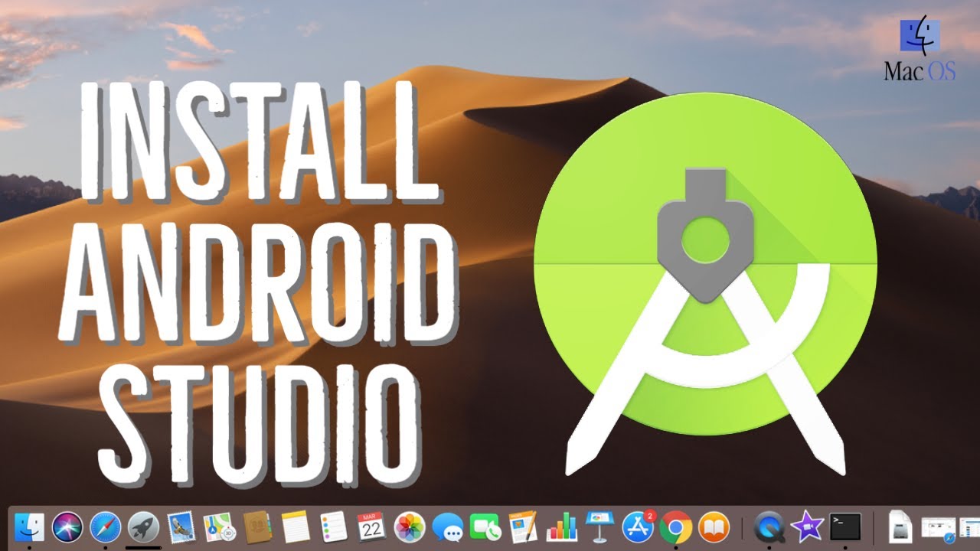
Task: Open the orange Books app
Action: [714, 527]
